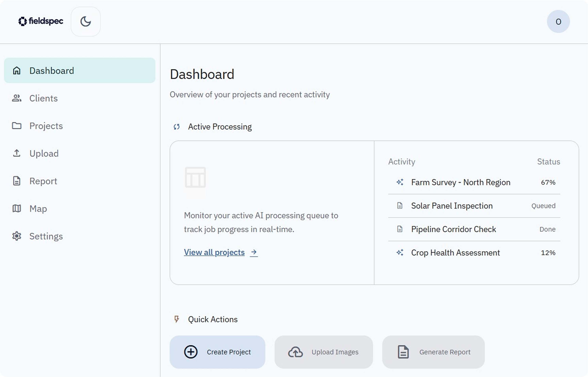Select the Pipeline Corridor Check activity
Viewport: 588px width, 377px height.
coord(474,229)
